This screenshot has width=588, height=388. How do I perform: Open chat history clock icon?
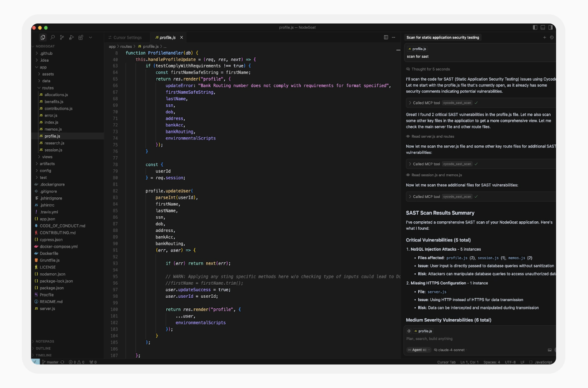[552, 37]
